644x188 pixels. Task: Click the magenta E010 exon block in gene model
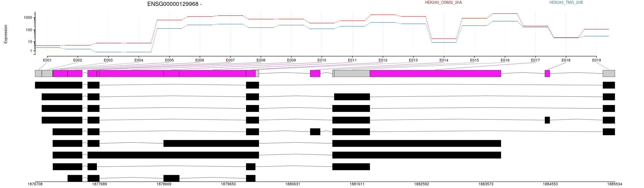(315, 73)
